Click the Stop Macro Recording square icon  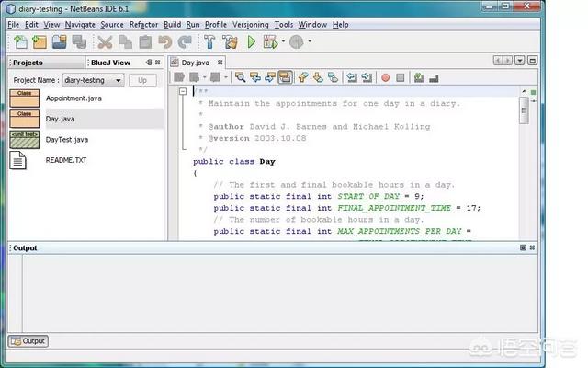click(401, 77)
